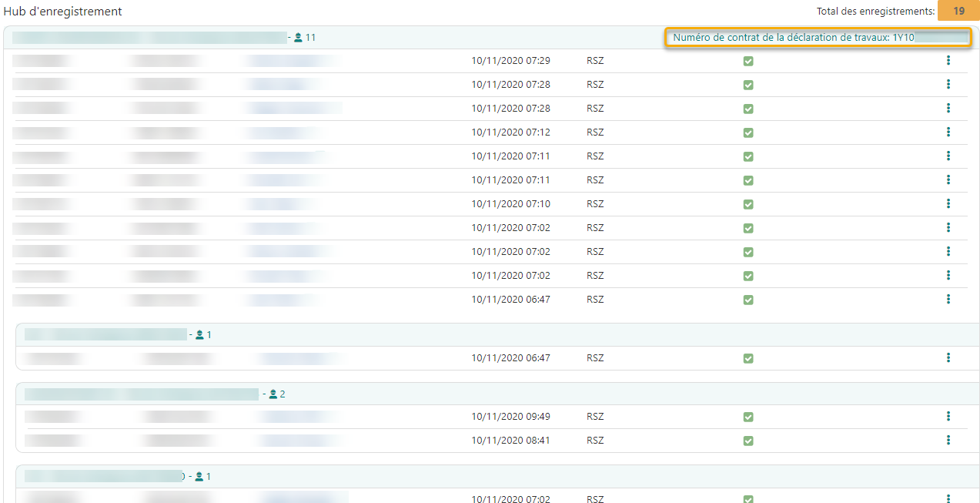Toggle the green checkbox on the 09:49 row
The height and width of the screenshot is (503, 980).
pos(748,417)
